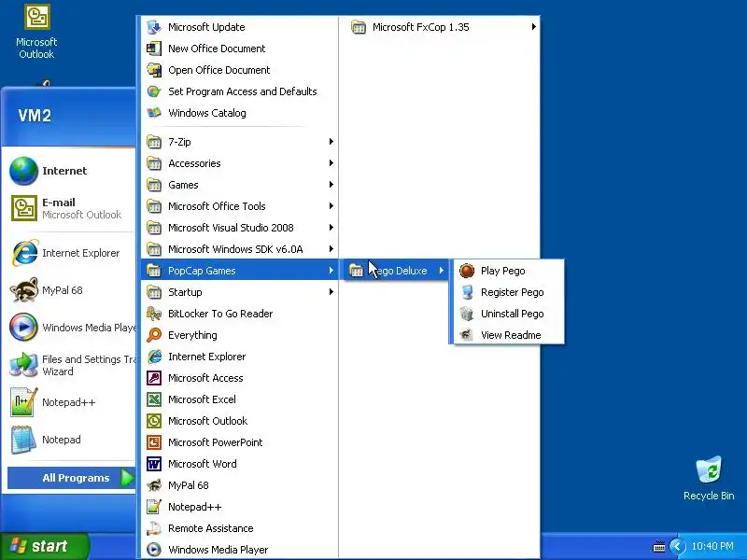Image resolution: width=747 pixels, height=560 pixels.
Task: Click the Everything search icon
Action: (154, 335)
